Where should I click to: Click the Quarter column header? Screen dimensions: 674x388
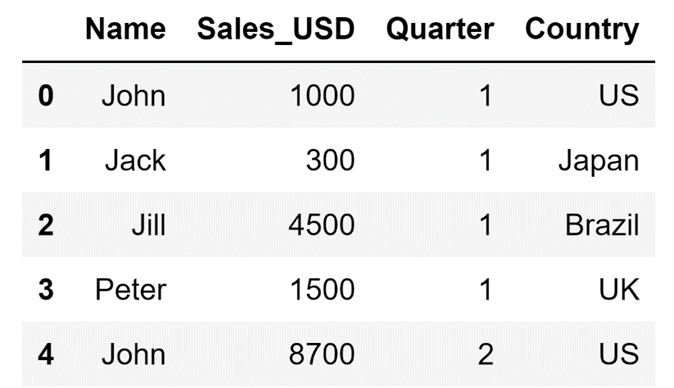point(440,29)
